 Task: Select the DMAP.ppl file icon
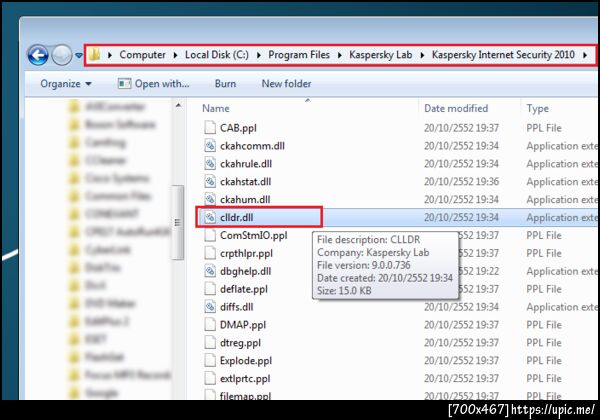click(x=210, y=324)
